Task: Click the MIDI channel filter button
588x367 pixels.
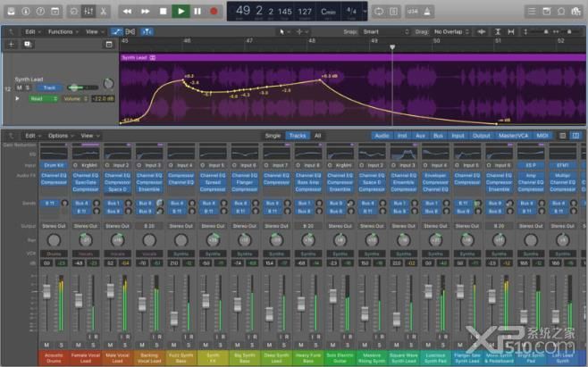Action: point(542,136)
